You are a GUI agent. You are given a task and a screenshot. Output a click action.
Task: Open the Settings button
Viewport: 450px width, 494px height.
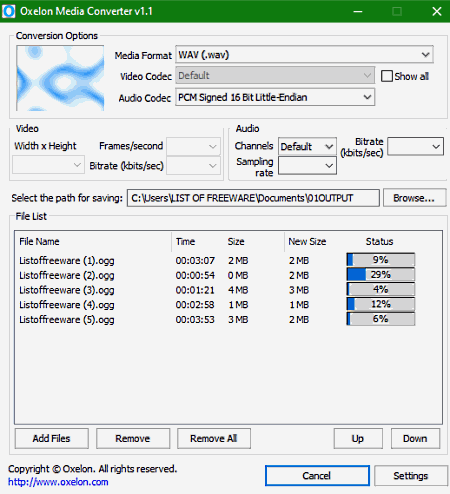pyautogui.click(x=411, y=475)
